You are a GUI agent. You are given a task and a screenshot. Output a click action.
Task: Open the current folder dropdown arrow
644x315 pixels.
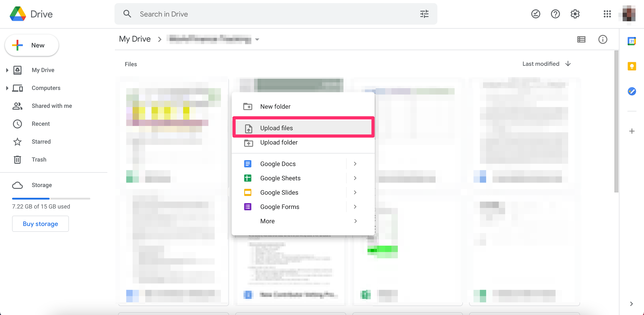(257, 39)
